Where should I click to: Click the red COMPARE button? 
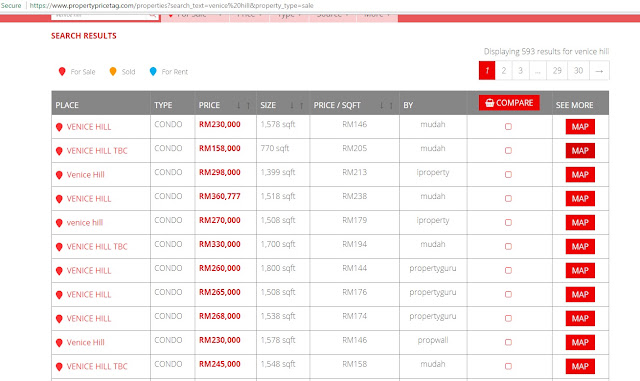(509, 103)
